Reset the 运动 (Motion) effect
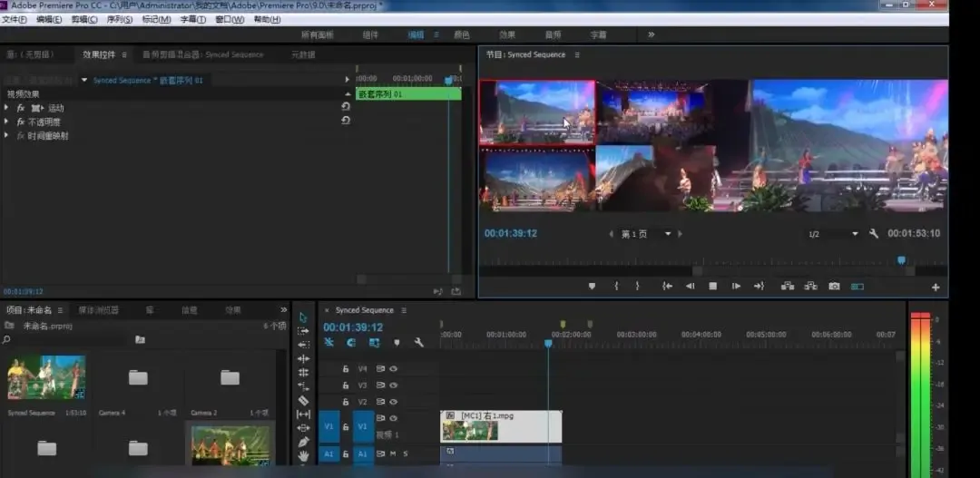Image resolution: width=980 pixels, height=478 pixels. [345, 107]
